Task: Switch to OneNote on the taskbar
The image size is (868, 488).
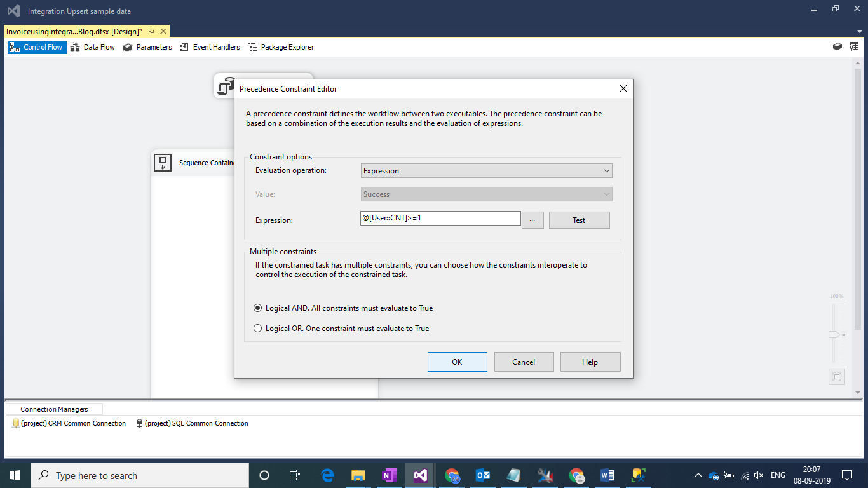Action: [390, 475]
